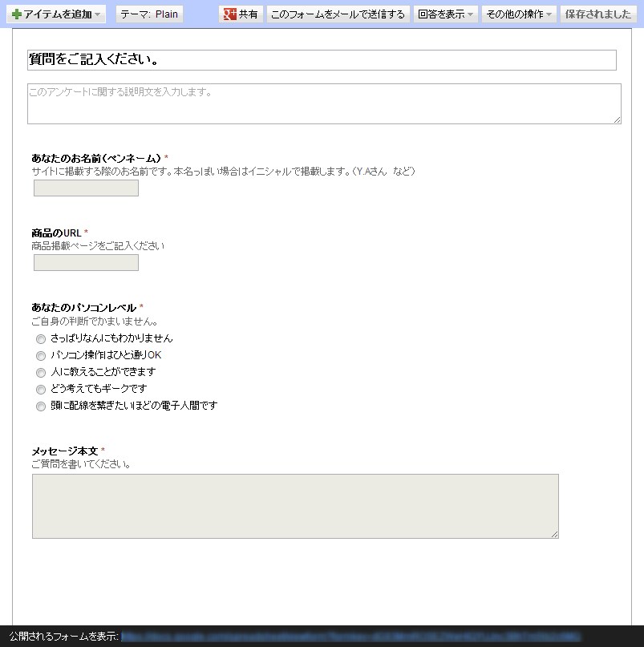Click the メッセージ本文 question heading
644x647 pixels.
pos(65,451)
